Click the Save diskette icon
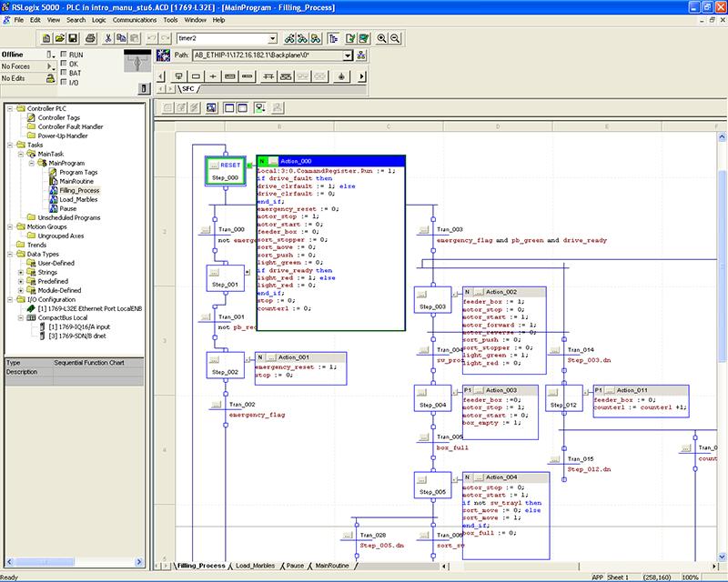 pos(73,38)
